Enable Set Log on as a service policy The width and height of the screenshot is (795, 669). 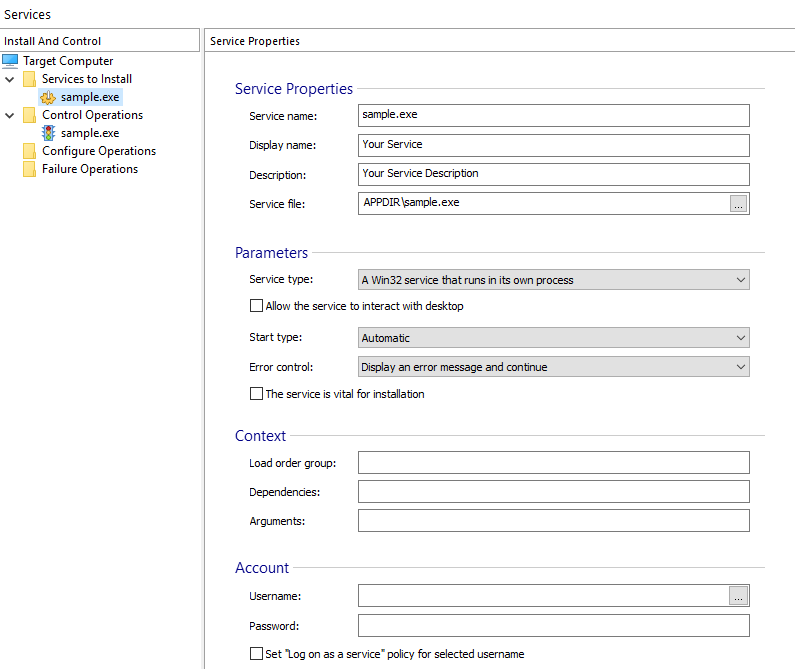pos(257,654)
